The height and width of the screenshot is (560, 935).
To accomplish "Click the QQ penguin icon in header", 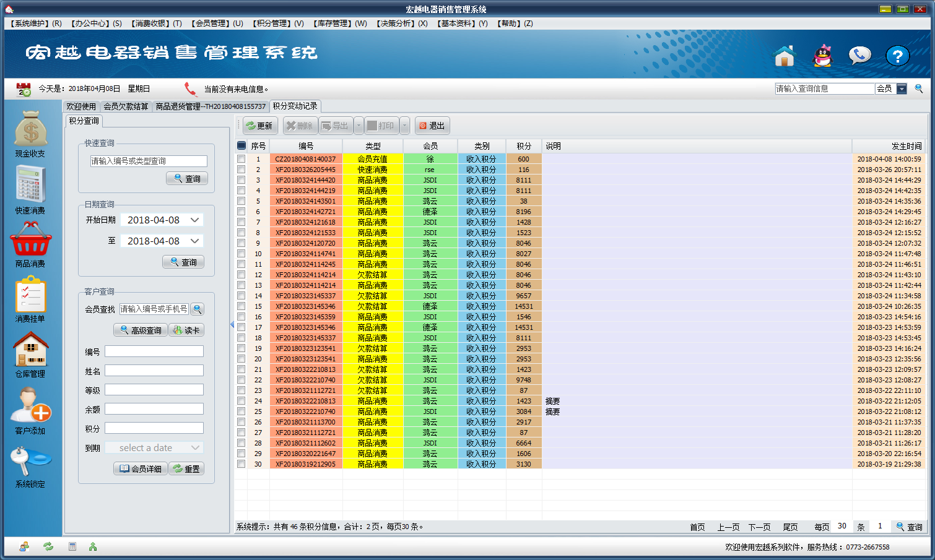I will click(822, 56).
